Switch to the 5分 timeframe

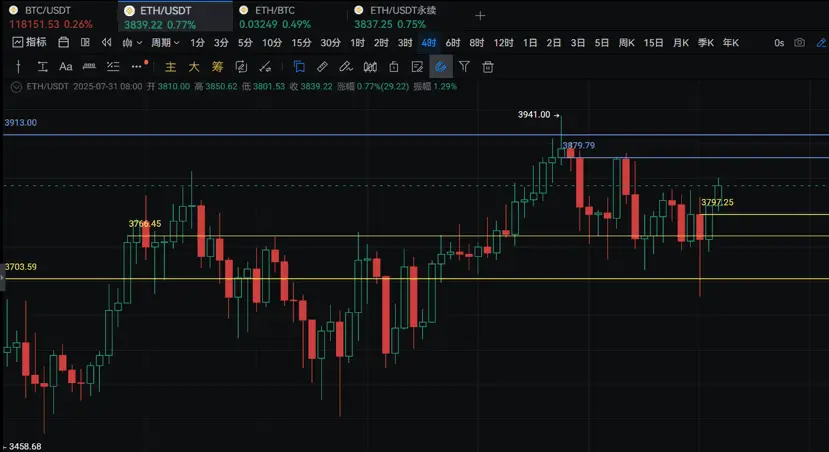click(x=245, y=43)
